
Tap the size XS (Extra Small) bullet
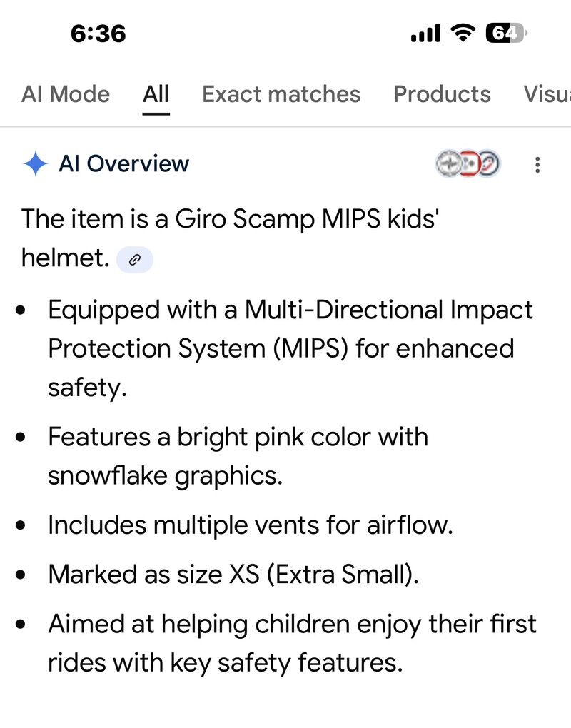[x=233, y=574]
